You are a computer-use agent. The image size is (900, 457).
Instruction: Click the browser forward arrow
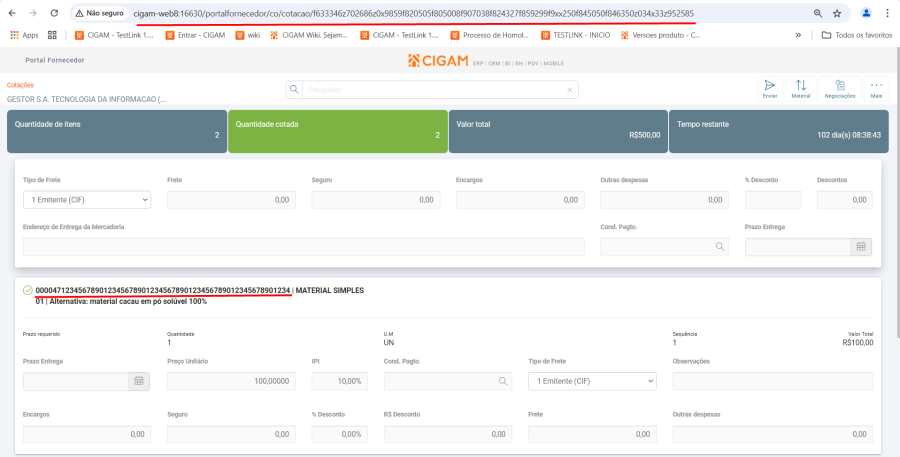pyautogui.click(x=33, y=13)
